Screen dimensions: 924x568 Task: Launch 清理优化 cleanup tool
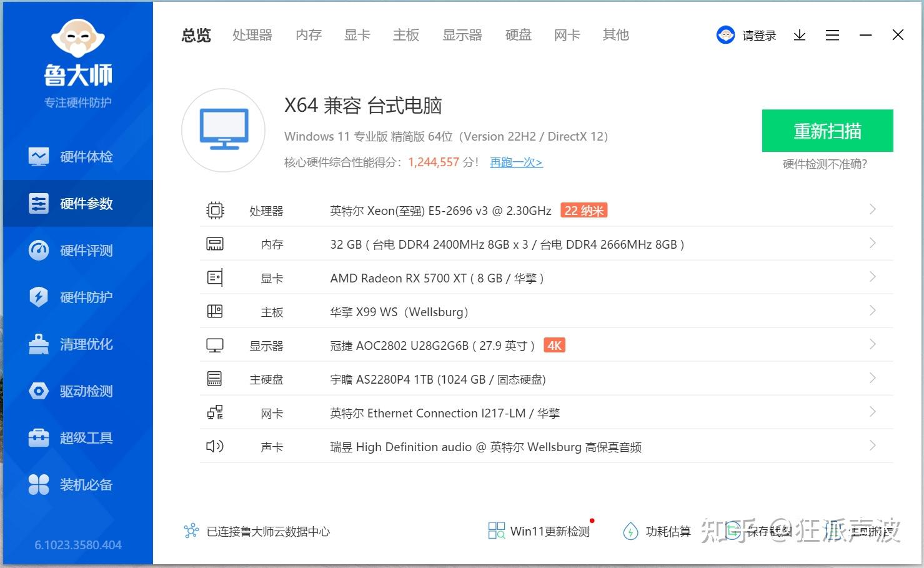tap(77, 344)
